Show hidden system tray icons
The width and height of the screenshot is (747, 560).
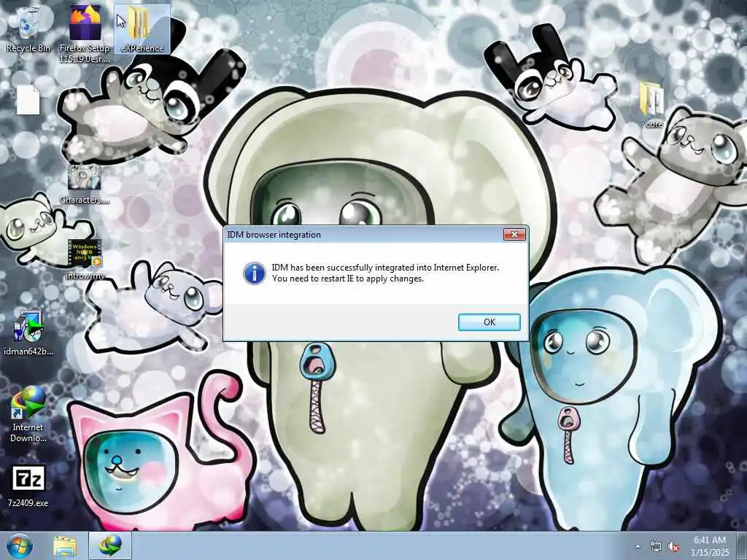[638, 546]
